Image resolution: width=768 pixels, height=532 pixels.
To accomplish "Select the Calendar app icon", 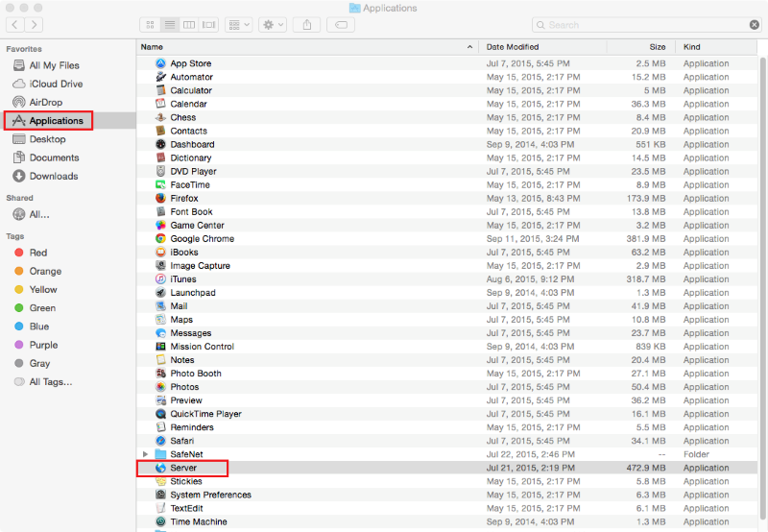I will [160, 104].
